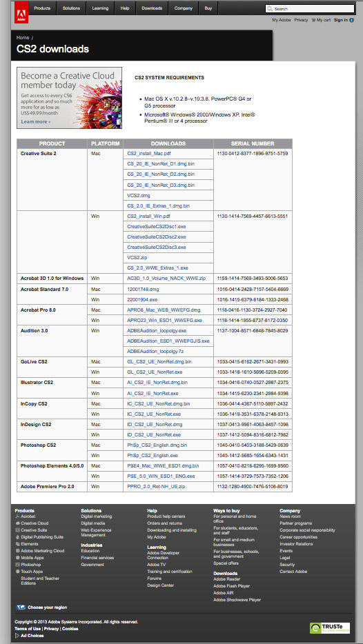Open Financial services footer link
Screen dimensions: 363x644
coord(97,558)
